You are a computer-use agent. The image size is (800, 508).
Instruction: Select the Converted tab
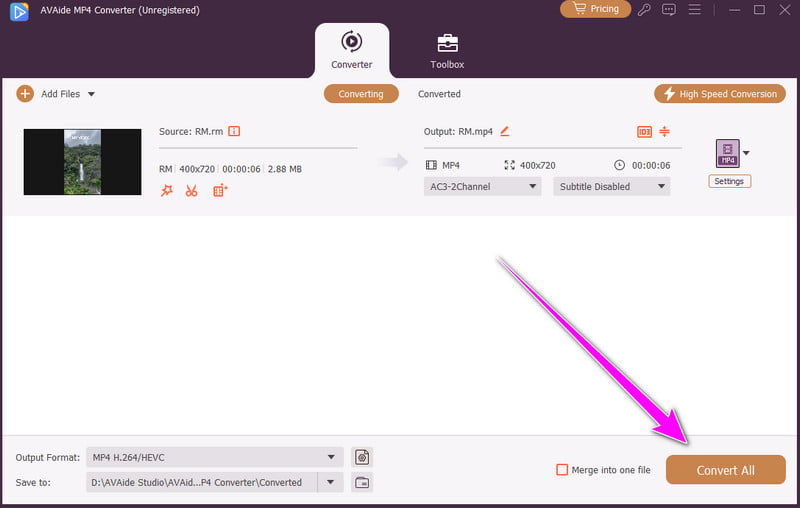tap(439, 94)
